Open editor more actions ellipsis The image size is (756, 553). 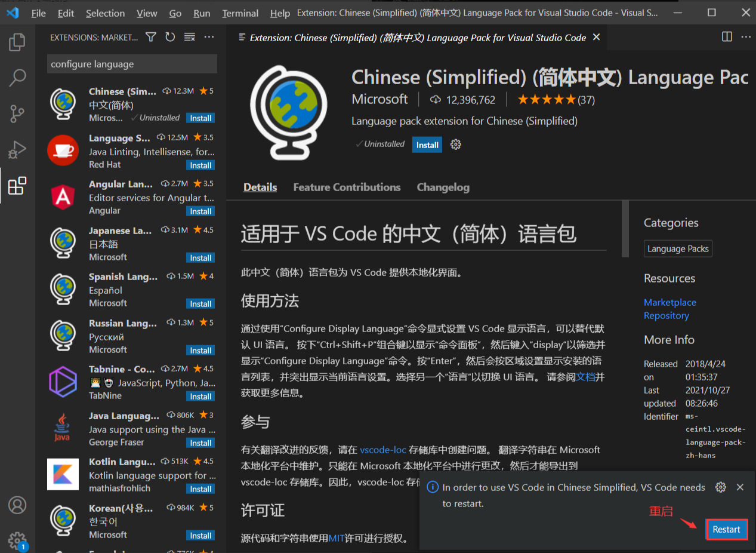[x=746, y=37]
